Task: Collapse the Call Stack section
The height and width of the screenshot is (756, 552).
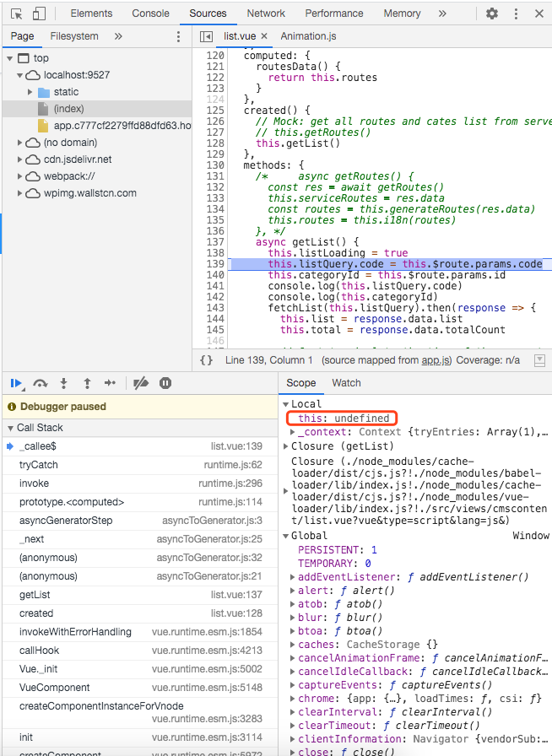Action: pyautogui.click(x=10, y=428)
